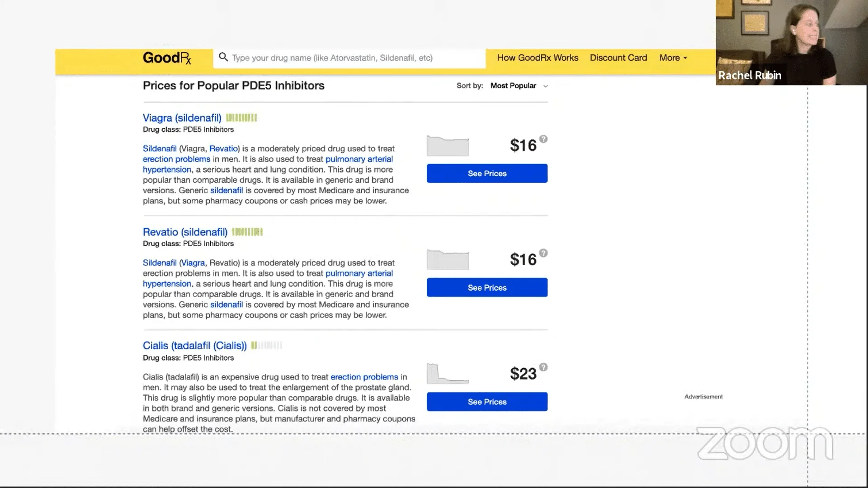The image size is (868, 488).
Task: Click the GoodRx logo
Action: (167, 58)
